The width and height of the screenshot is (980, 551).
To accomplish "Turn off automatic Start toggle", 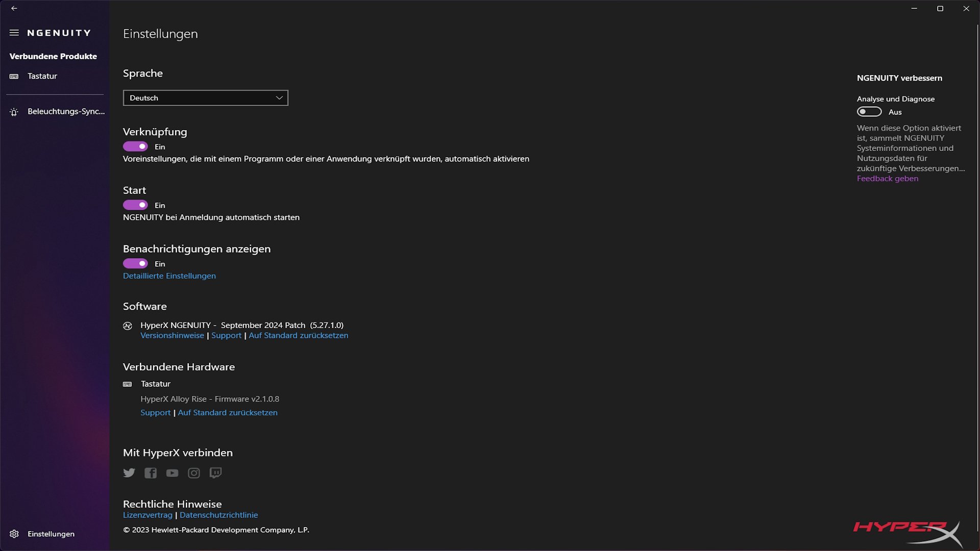I will [135, 205].
